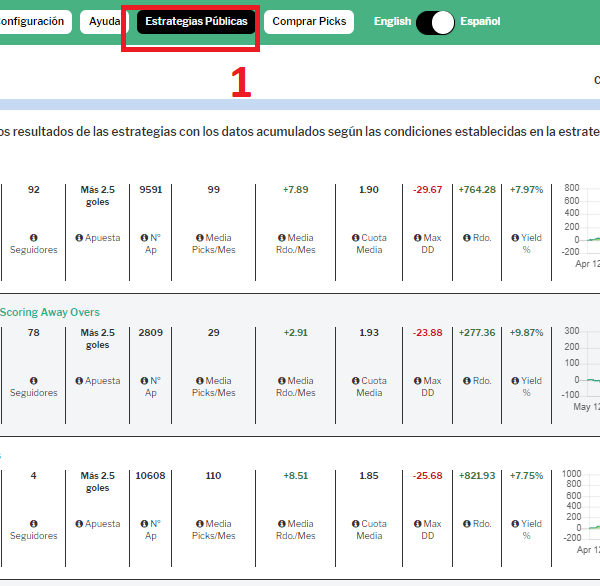
Task: Select the +7.89 monthly result value
Action: coord(295,190)
